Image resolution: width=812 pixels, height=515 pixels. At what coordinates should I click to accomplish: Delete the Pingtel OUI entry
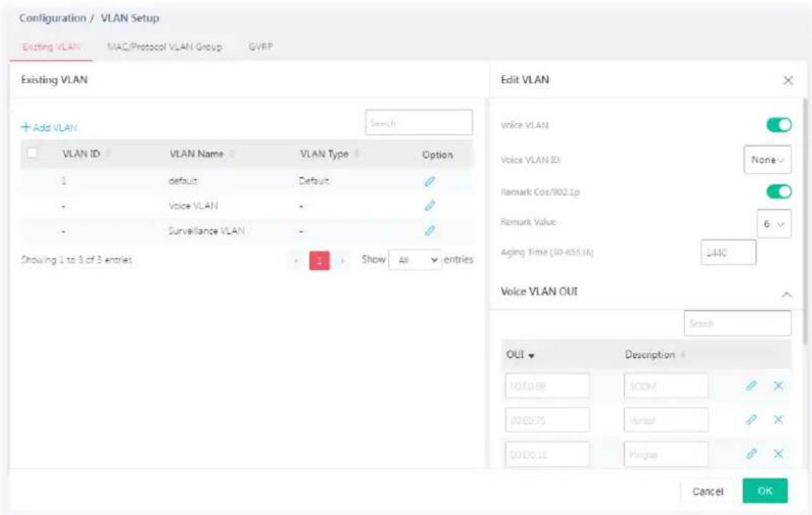click(x=778, y=453)
